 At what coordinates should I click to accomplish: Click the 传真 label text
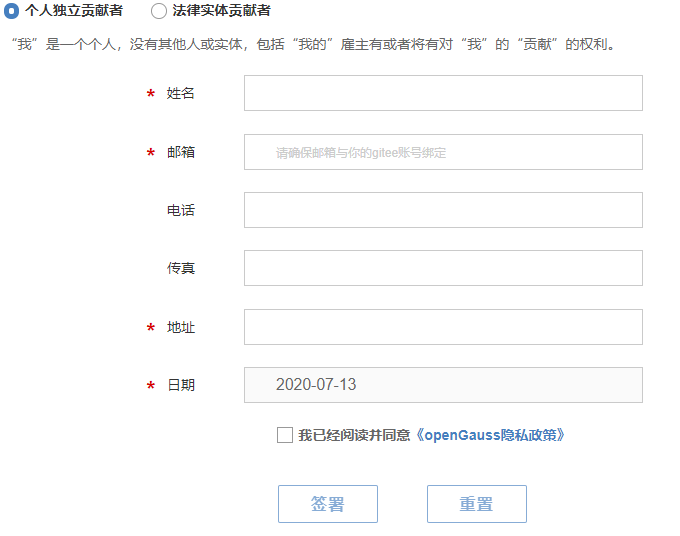point(180,268)
